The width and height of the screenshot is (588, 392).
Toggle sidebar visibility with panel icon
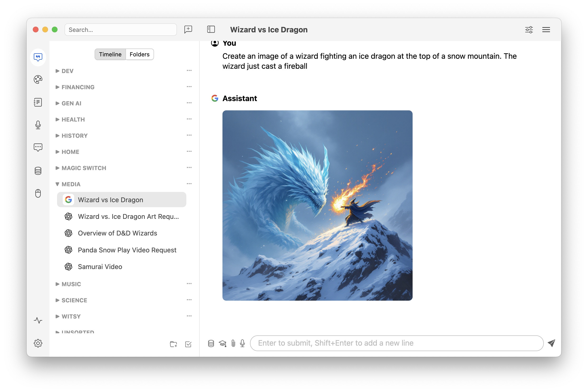coord(211,29)
